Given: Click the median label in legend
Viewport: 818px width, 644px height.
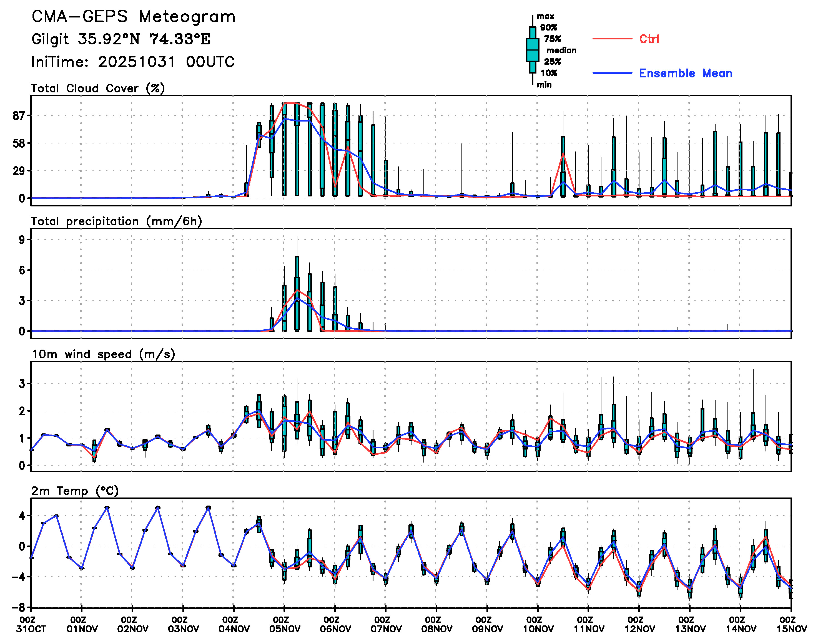Looking at the screenshot, I should (561, 50).
